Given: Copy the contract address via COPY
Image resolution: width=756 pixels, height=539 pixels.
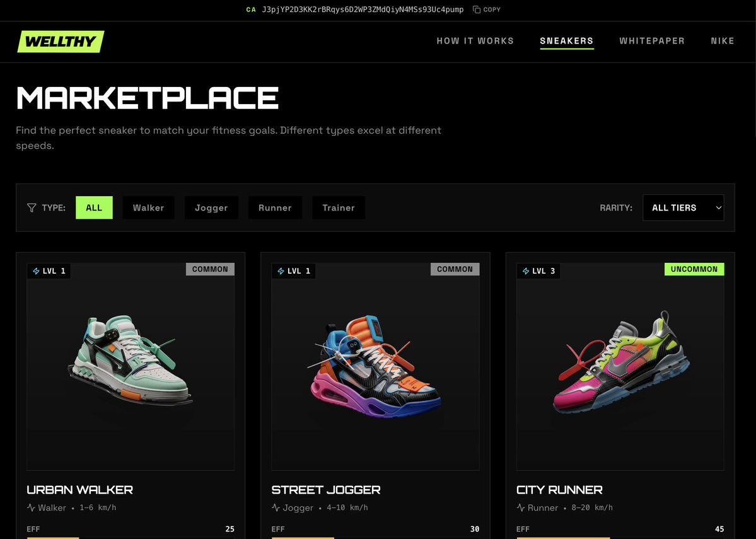Looking at the screenshot, I should (x=487, y=9).
